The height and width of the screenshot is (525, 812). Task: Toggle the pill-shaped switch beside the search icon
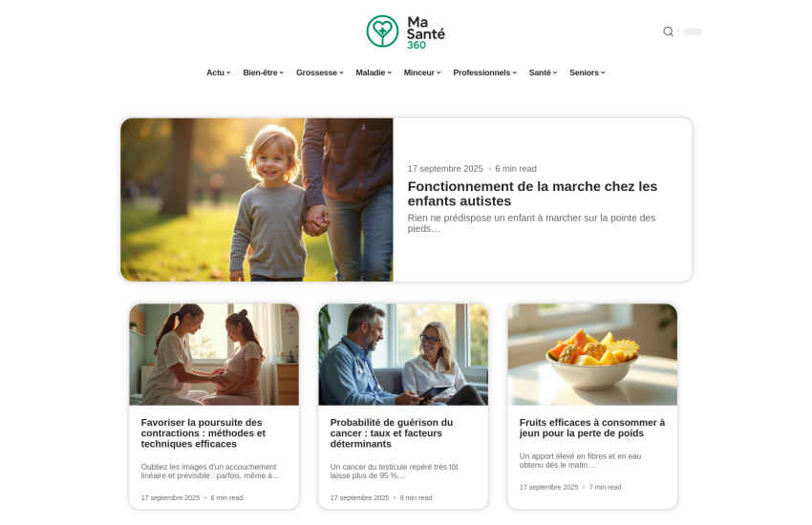693,31
